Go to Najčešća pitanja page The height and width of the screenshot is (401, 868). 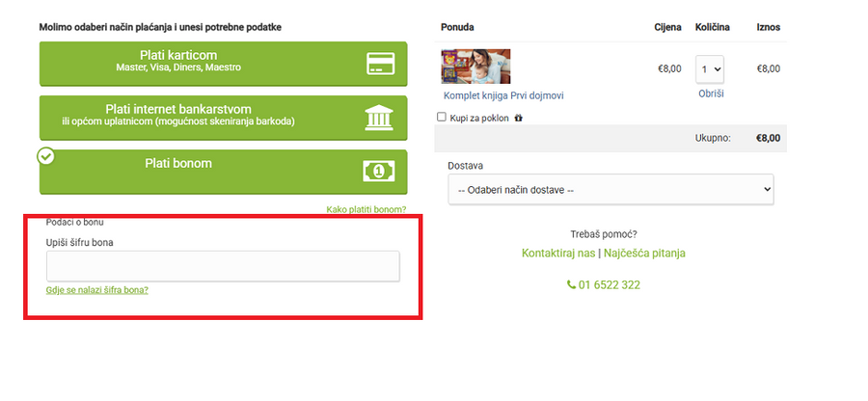644,254
